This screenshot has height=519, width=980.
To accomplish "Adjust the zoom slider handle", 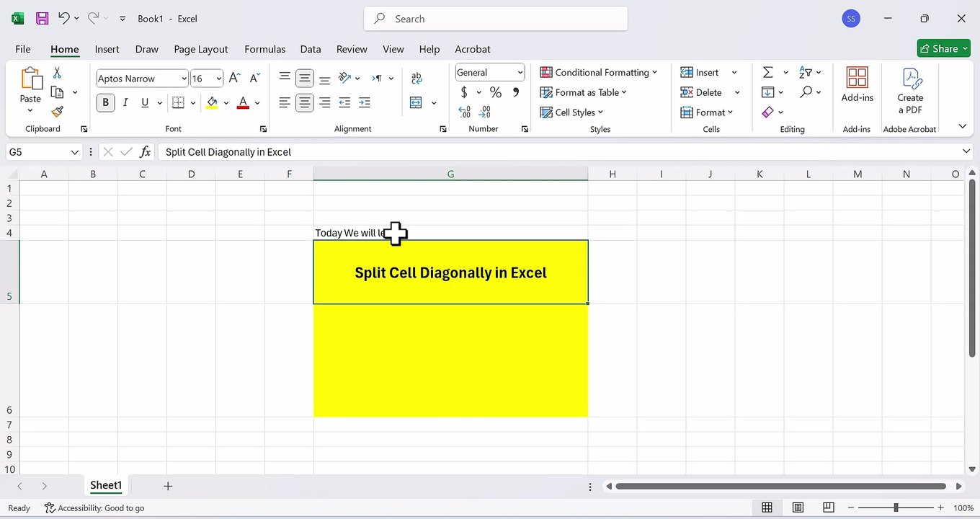I will pos(896,507).
